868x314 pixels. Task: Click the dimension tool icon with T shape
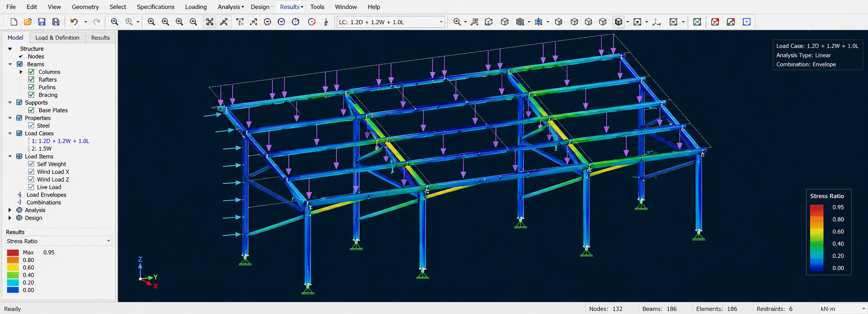[x=240, y=22]
